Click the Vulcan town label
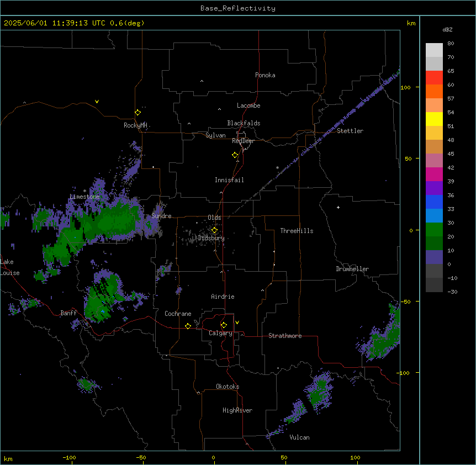Screen dimensions: 476x465 pos(299,437)
